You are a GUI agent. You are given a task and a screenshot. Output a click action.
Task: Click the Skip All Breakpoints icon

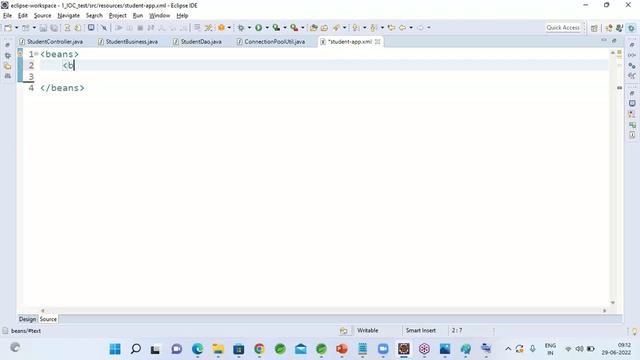pyautogui.click(x=104, y=28)
